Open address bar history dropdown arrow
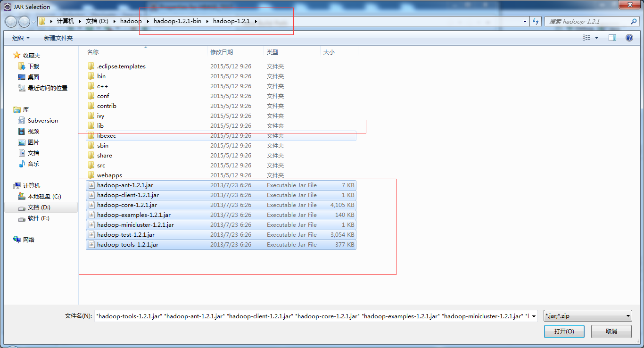This screenshot has height=348, width=644. click(x=525, y=21)
